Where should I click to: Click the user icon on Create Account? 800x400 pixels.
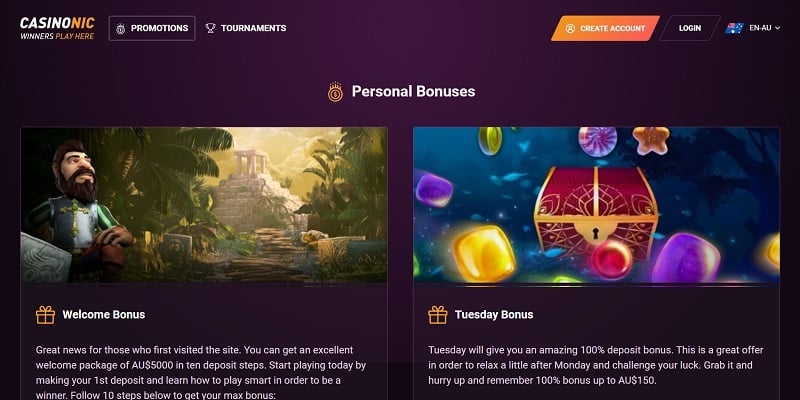(x=571, y=28)
